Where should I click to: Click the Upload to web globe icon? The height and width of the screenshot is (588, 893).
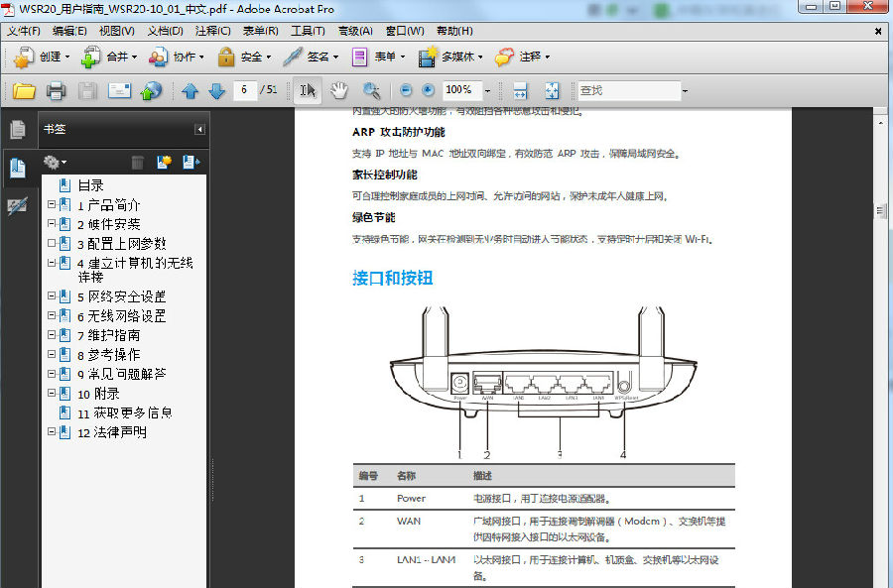coord(151,90)
